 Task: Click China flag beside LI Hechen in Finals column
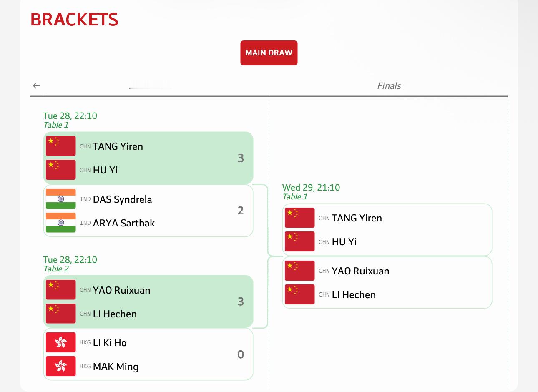(x=299, y=294)
